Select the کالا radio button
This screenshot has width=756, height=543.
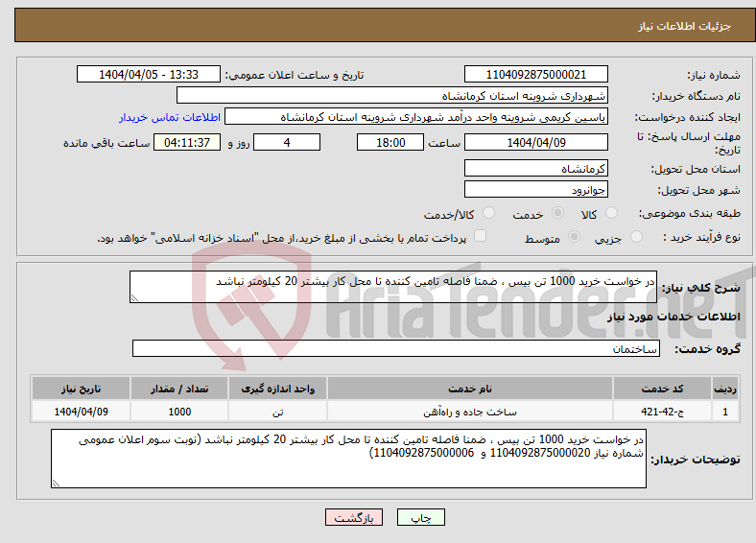tap(611, 213)
